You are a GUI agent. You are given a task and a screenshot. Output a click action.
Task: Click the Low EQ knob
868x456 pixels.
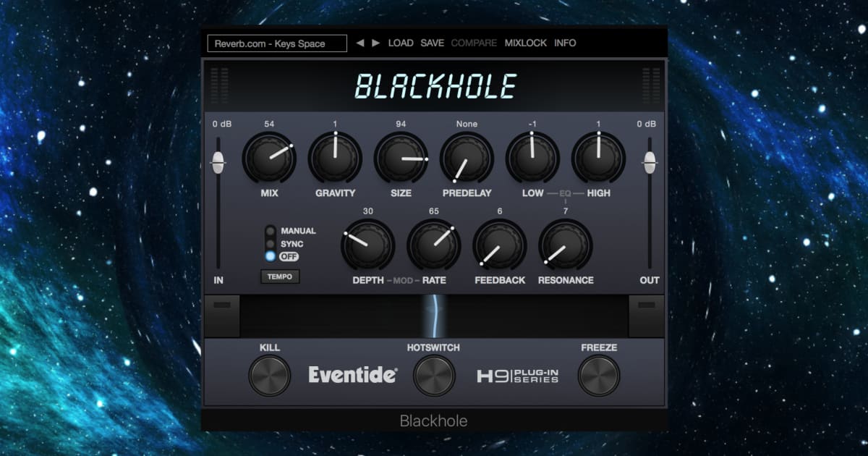532,157
